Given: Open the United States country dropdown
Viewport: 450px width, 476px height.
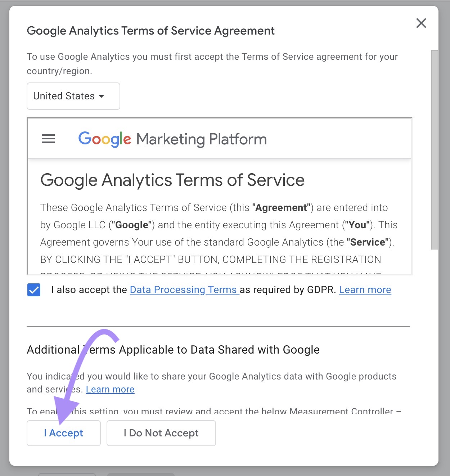Looking at the screenshot, I should tap(73, 96).
